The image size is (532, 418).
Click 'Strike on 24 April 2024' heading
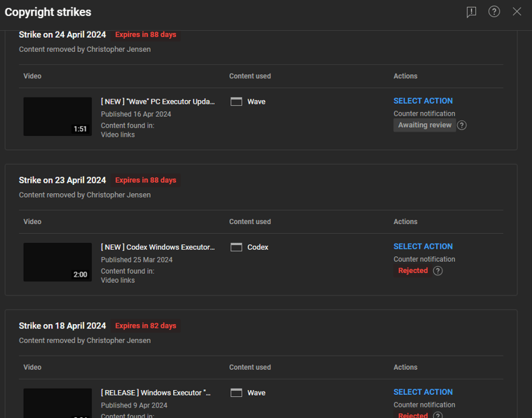pos(62,34)
